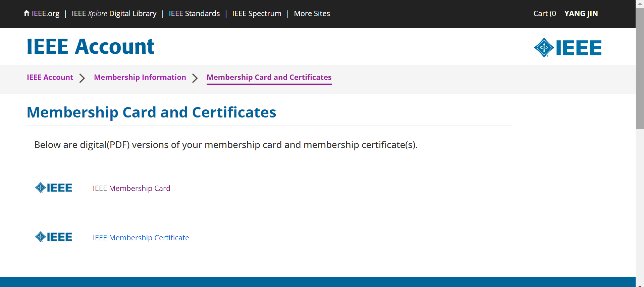Click the chevron after IEEE Account breadcrumb
This screenshot has height=287, width=644.
(82, 78)
